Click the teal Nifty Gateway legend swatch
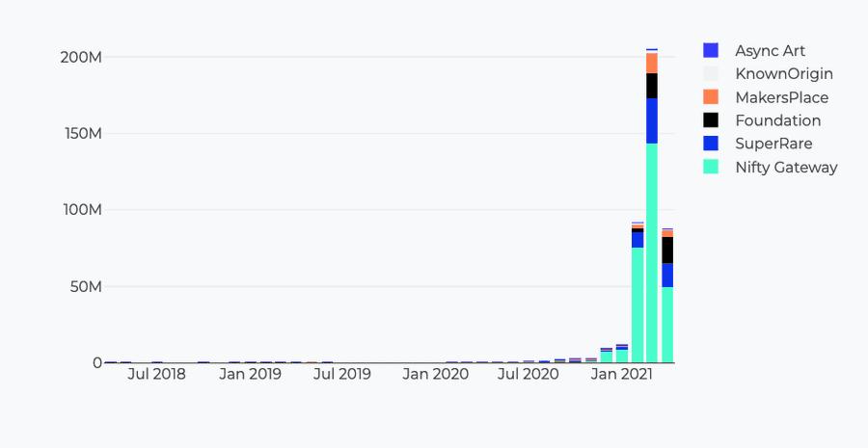This screenshot has width=868, height=448. pyautogui.click(x=711, y=167)
